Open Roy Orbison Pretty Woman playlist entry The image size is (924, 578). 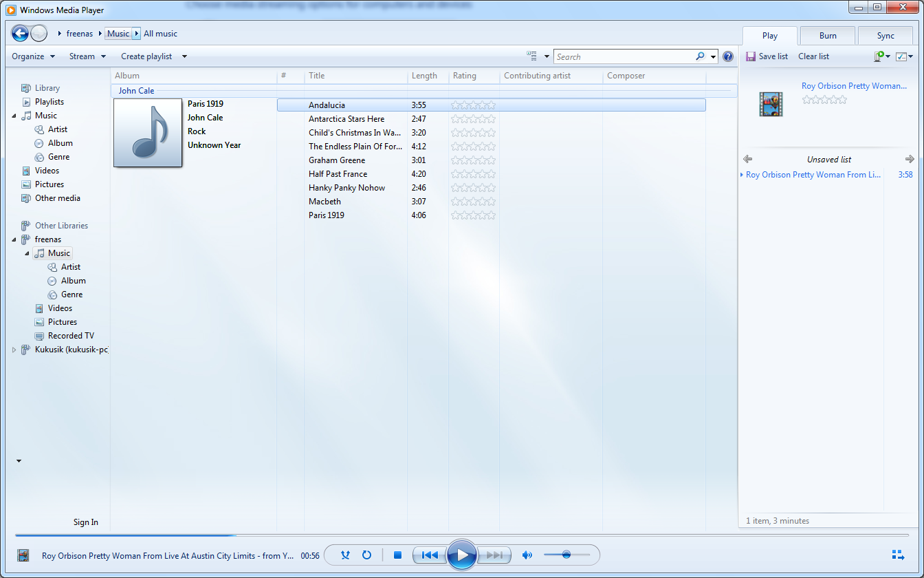click(x=813, y=175)
